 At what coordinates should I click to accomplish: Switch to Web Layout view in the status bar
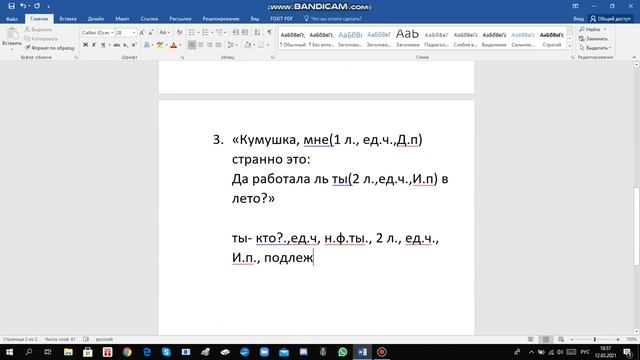561,339
